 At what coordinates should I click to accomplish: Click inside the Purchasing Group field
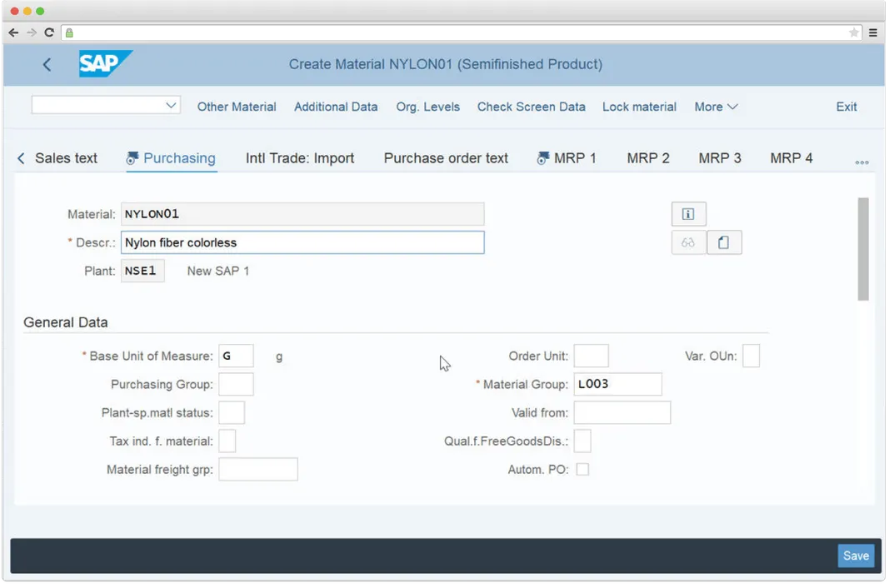(x=236, y=384)
